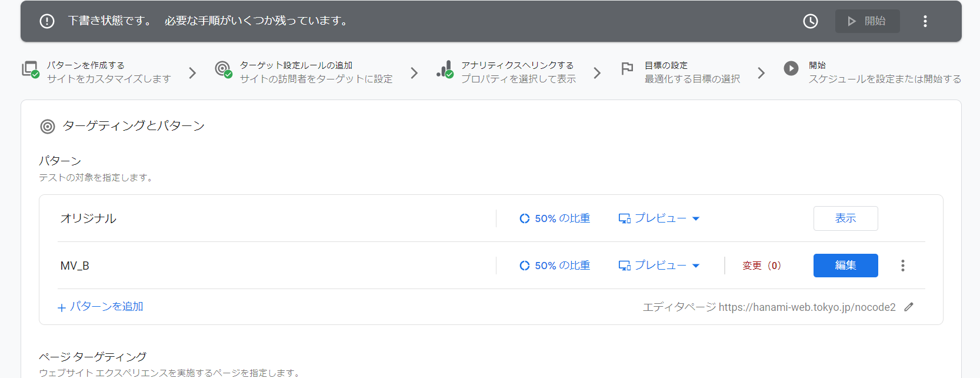
Task: Click the 開始 start button in banner
Action: click(x=867, y=21)
